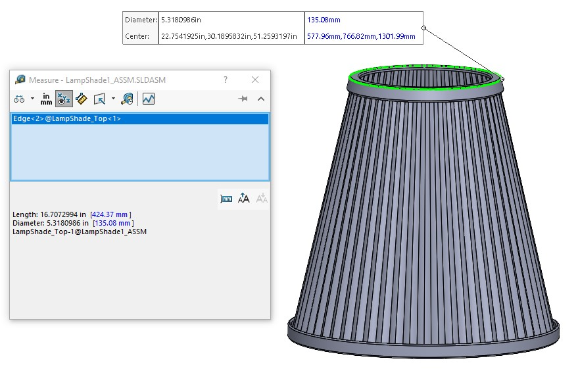Decrease the measurement font size
The width and height of the screenshot is (578, 392).
click(x=261, y=199)
